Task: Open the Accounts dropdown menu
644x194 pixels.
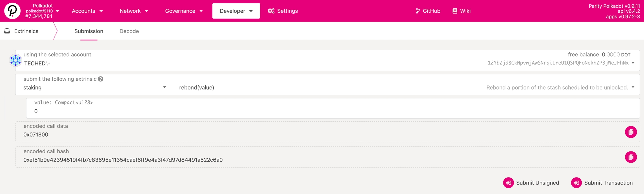Action: (x=87, y=11)
